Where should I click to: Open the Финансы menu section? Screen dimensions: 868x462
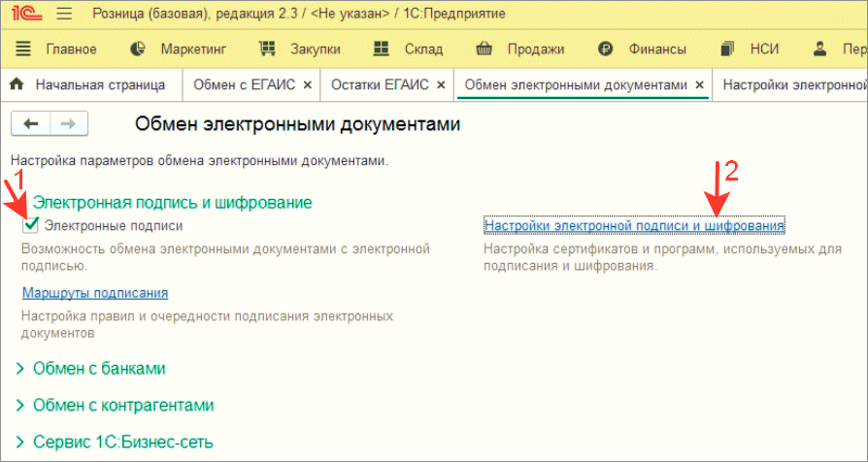(657, 49)
